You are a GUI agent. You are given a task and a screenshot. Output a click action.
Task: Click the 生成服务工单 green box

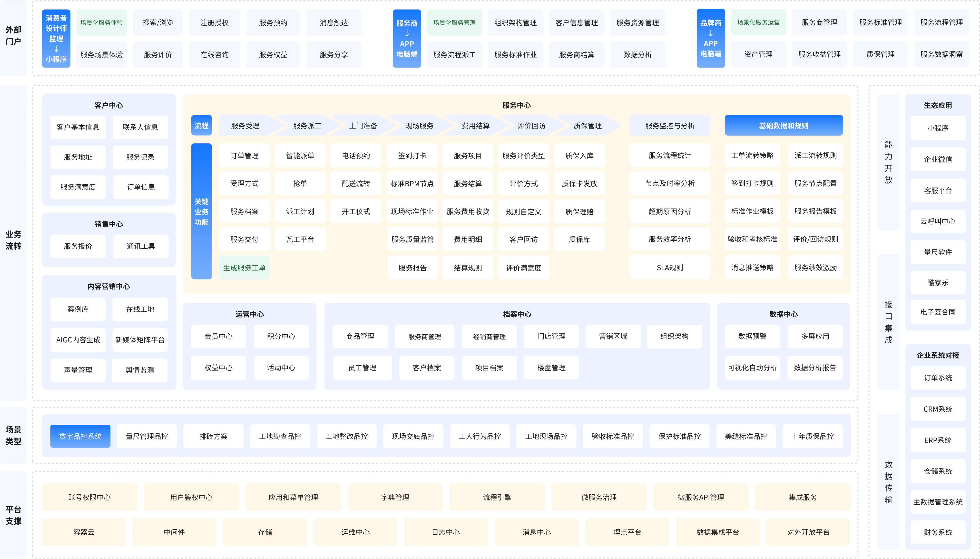(x=245, y=268)
